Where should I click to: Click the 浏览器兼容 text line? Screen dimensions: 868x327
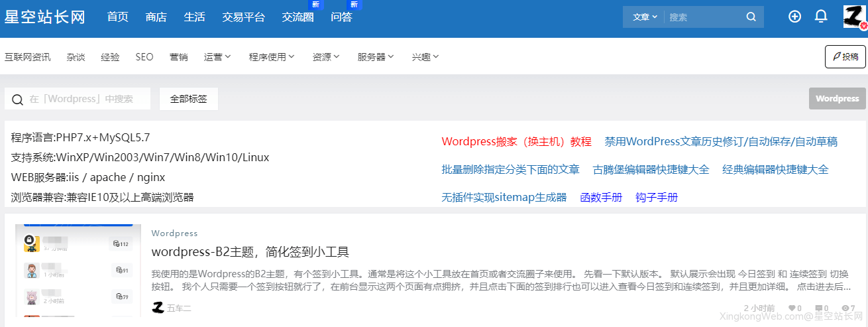point(103,197)
